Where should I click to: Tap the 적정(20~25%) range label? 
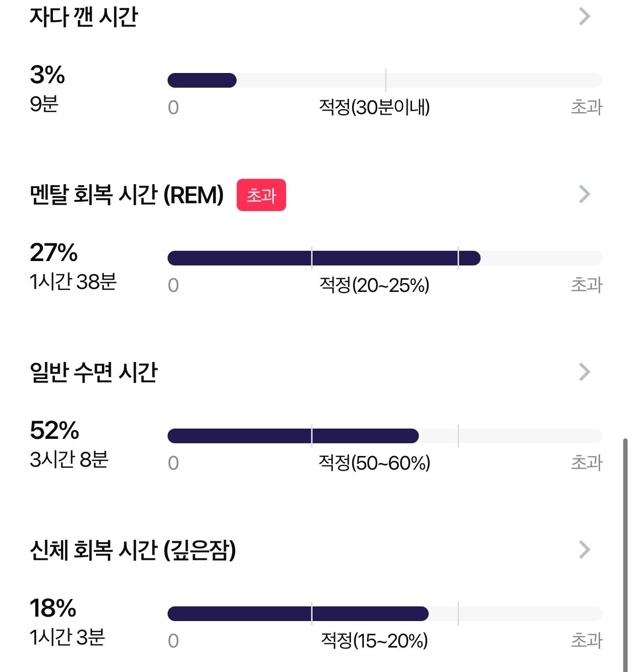point(374,285)
